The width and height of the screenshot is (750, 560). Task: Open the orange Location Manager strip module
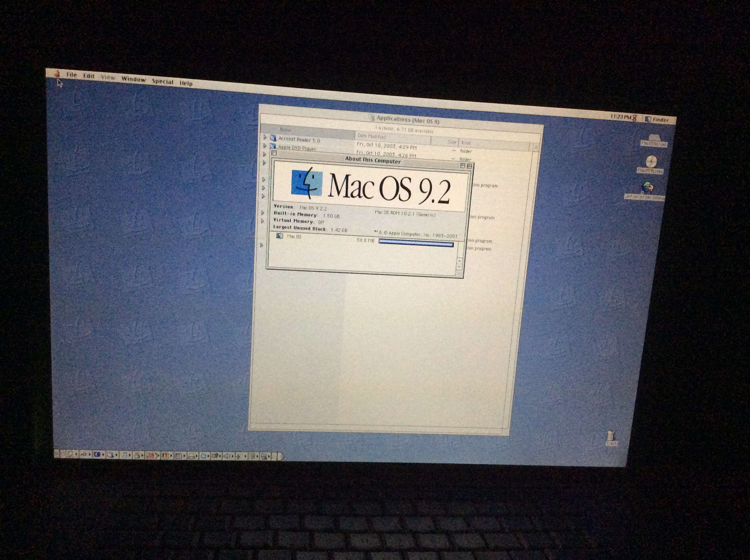click(x=153, y=456)
